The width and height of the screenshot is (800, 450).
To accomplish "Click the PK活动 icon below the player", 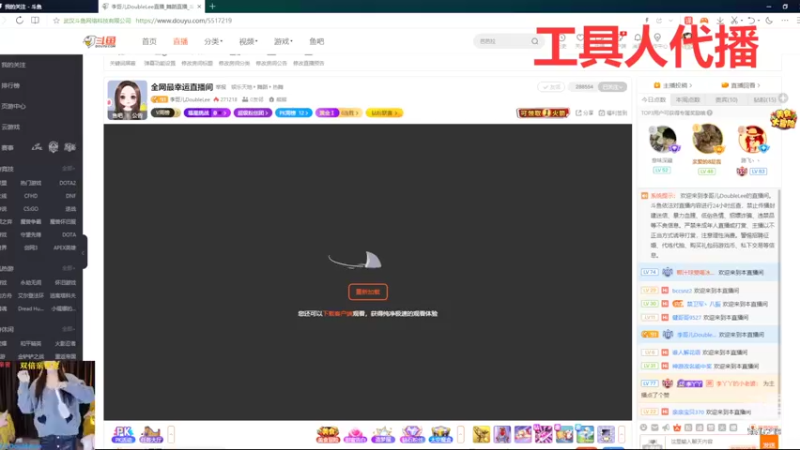I will coord(123,434).
